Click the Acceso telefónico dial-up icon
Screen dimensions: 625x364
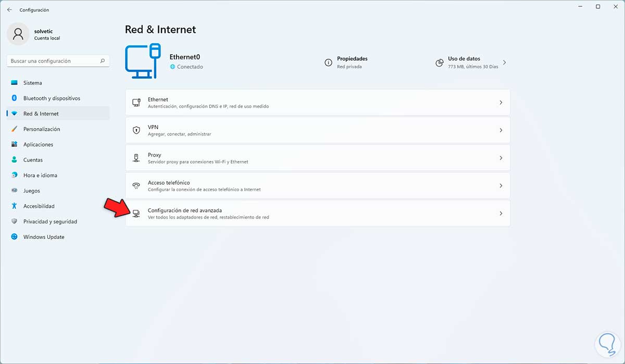[136, 185]
